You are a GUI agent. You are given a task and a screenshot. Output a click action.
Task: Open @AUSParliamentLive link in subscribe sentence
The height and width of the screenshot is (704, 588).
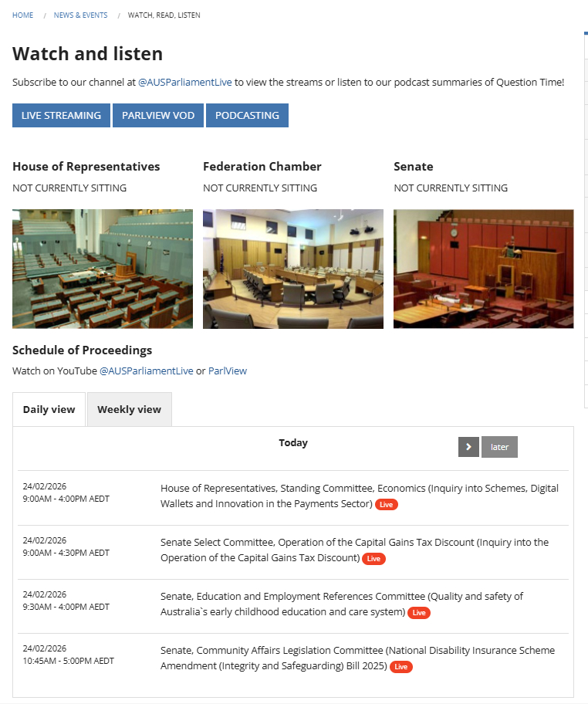coord(184,82)
